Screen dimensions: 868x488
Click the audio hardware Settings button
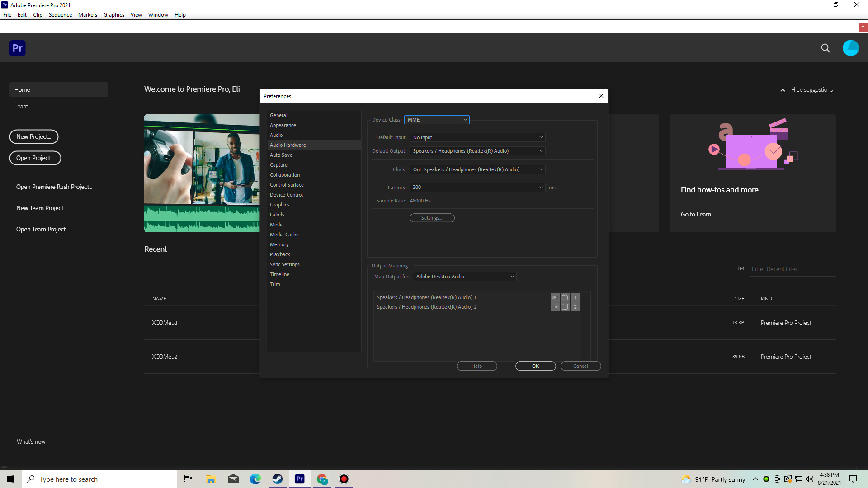pyautogui.click(x=432, y=217)
